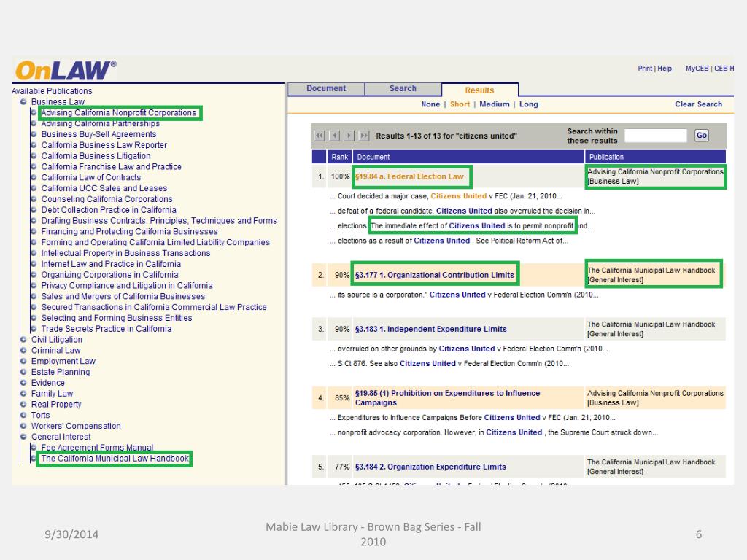The width and height of the screenshot is (747, 560).
Task: Select the Results tab
Action: click(480, 90)
